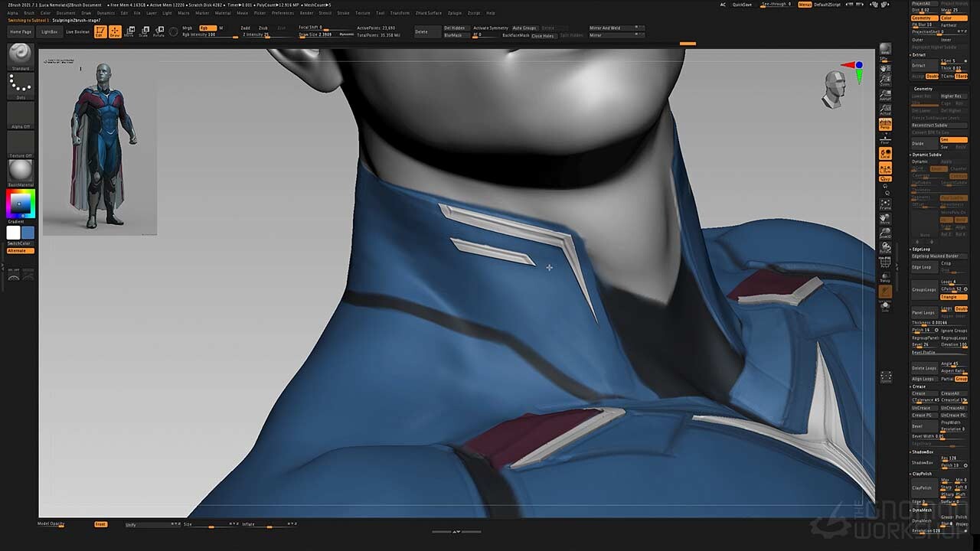Click the secondary blue color swatch
Screen dimensions: 980x551
pos(28,233)
